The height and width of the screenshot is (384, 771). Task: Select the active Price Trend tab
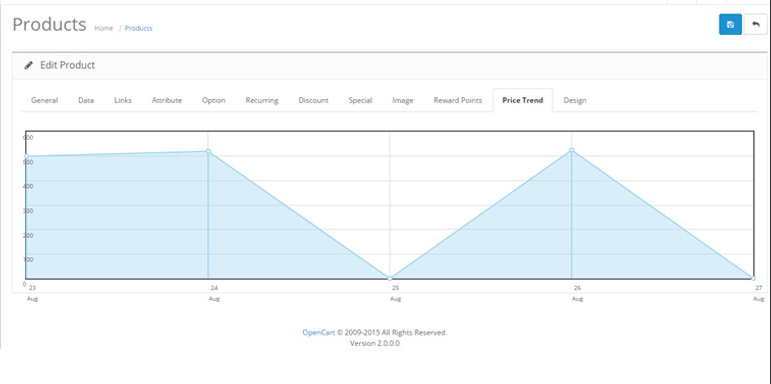[523, 100]
